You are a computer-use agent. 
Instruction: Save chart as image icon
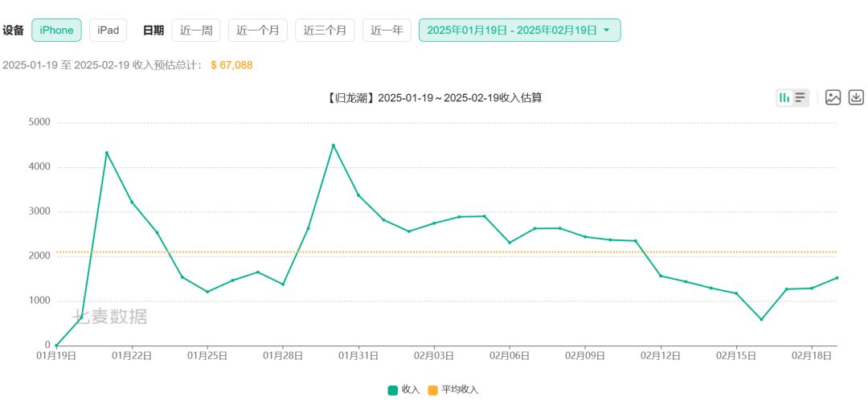pyautogui.click(x=833, y=97)
